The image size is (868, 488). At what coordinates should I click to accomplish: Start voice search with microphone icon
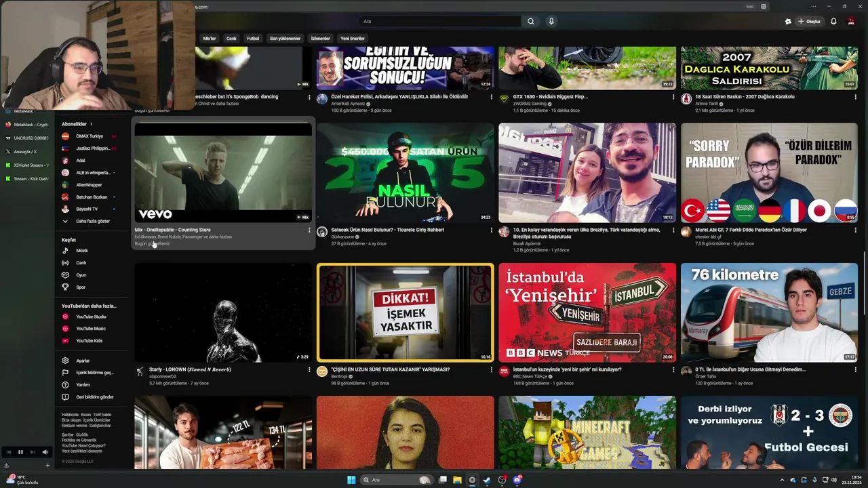(551, 21)
